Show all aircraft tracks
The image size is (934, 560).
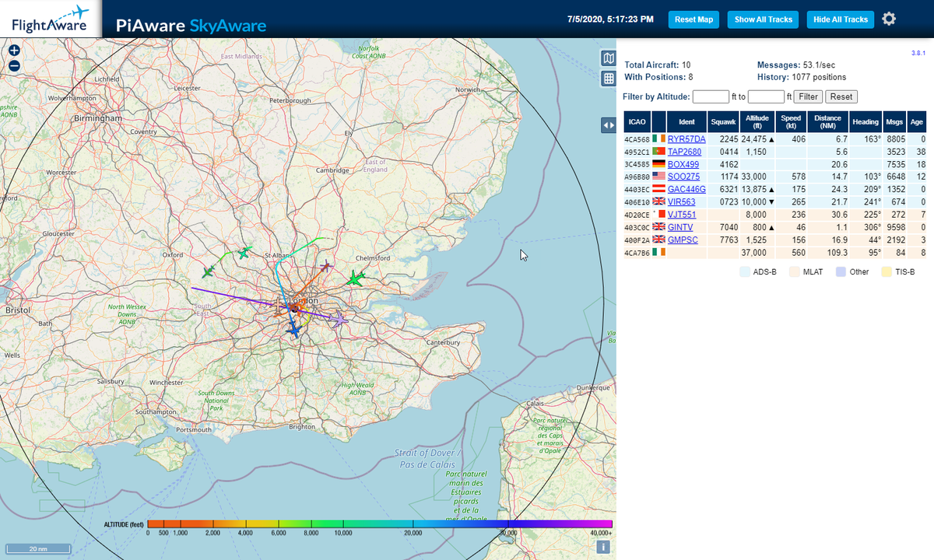(x=764, y=19)
